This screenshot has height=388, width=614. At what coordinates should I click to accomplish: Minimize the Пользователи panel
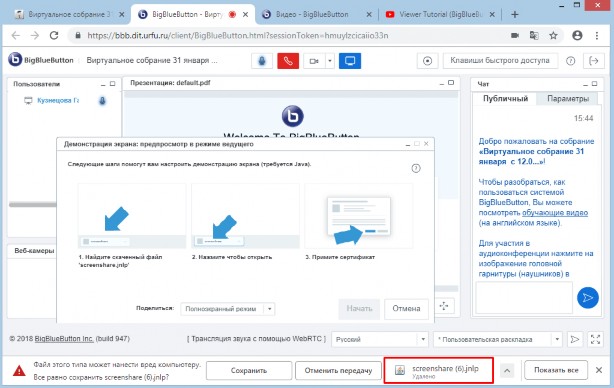click(103, 84)
